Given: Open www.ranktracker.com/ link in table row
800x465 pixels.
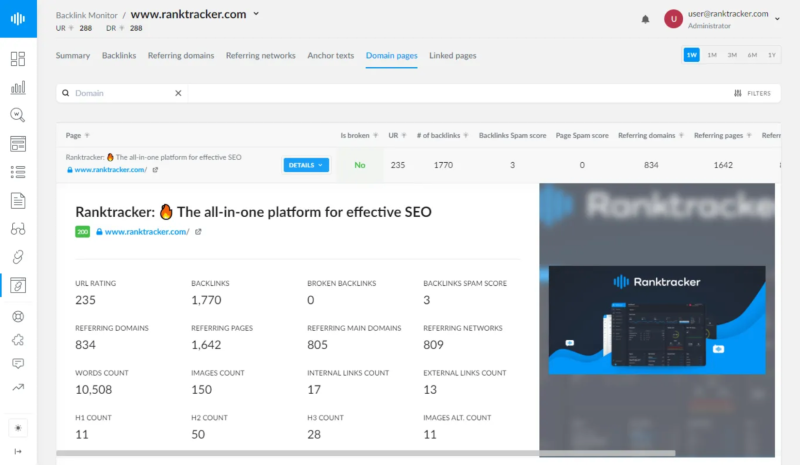Looking at the screenshot, I should pyautogui.click(x=111, y=170).
